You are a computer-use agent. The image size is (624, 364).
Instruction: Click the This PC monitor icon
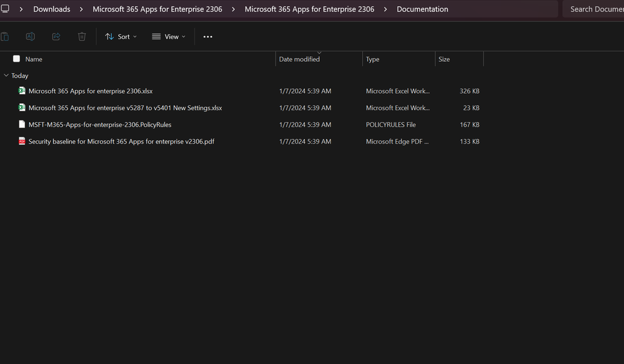(x=5, y=9)
